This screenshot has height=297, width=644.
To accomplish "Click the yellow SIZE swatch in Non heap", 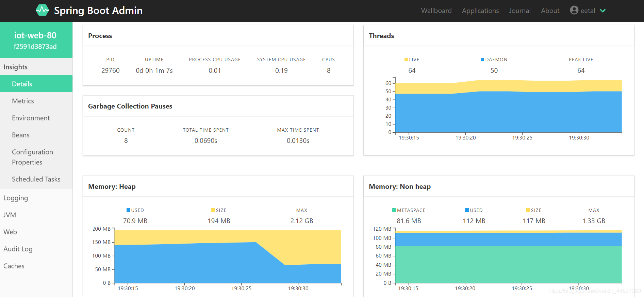I will tap(528, 210).
